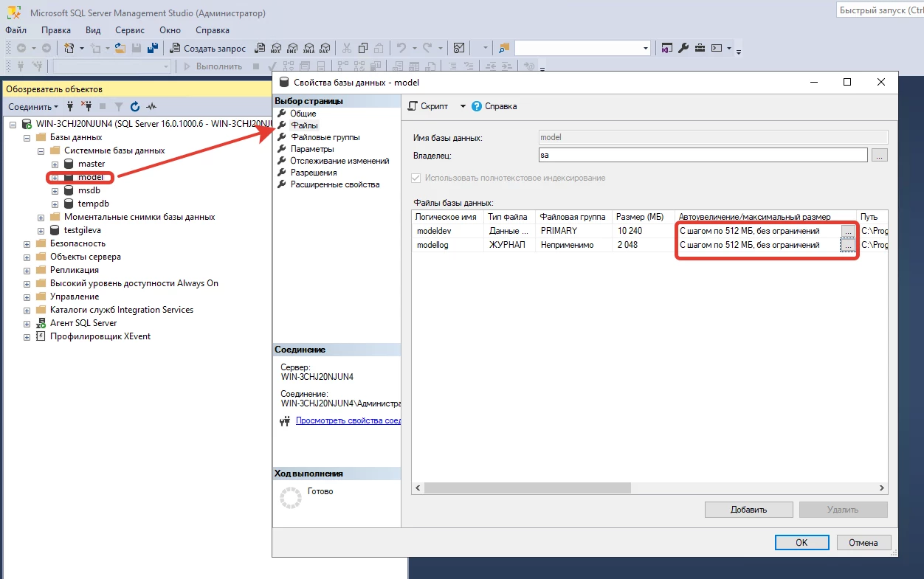Refresh the Object Explorer tree
The width and height of the screenshot is (924, 579).
click(x=135, y=107)
